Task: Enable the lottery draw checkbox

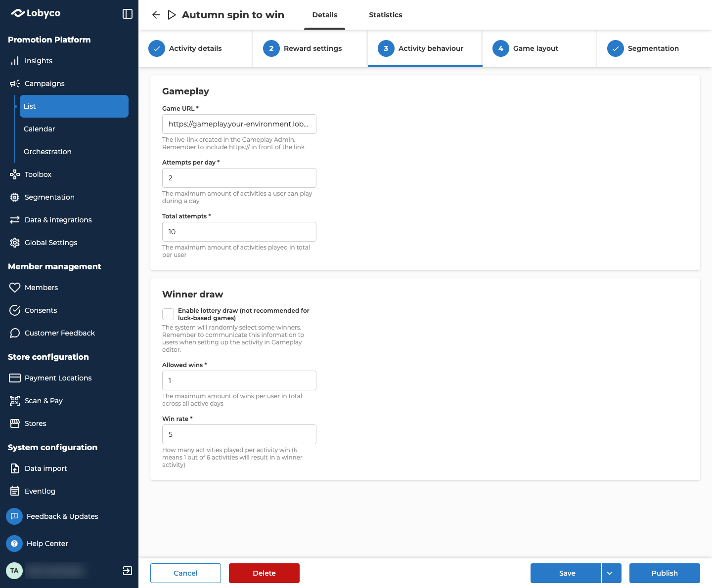Action: [x=168, y=314]
